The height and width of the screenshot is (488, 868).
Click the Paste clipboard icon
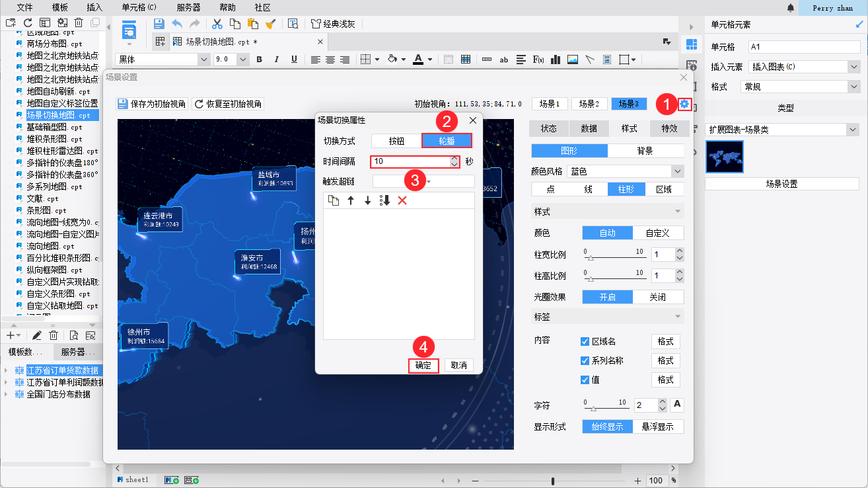tap(252, 24)
